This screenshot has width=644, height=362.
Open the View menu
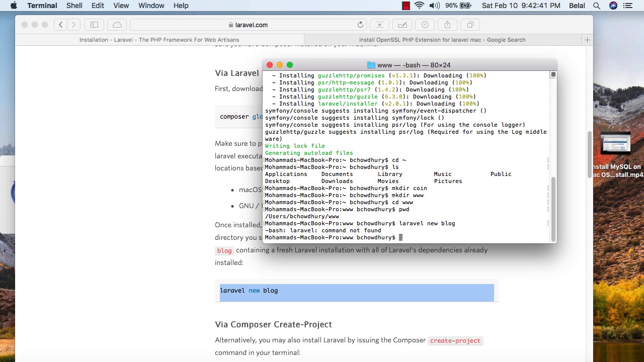pyautogui.click(x=121, y=6)
